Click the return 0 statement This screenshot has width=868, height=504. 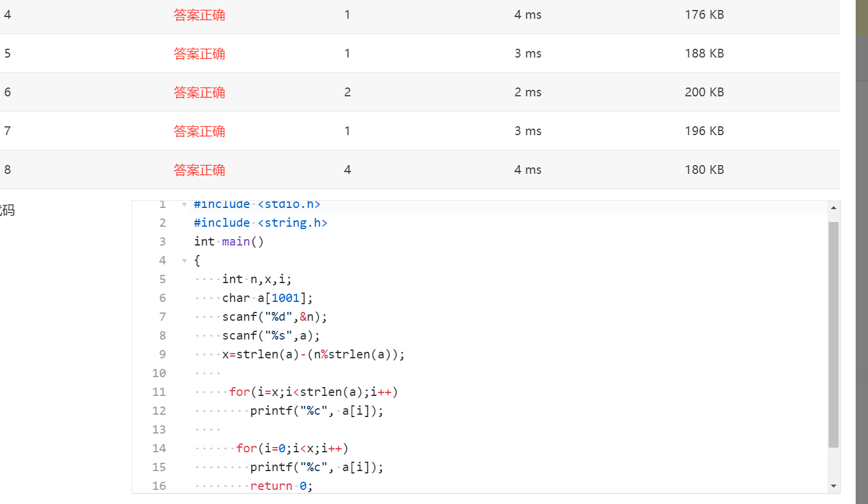click(x=281, y=486)
